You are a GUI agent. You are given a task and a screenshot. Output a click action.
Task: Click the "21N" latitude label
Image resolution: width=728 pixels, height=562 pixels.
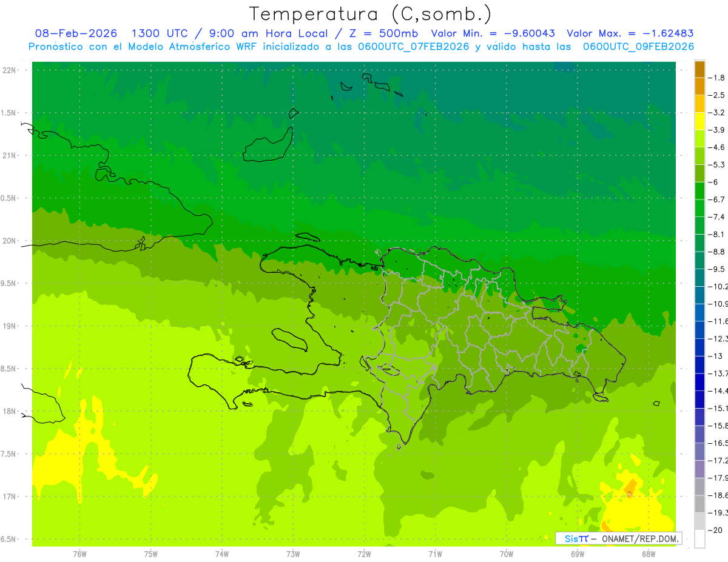pos(10,156)
